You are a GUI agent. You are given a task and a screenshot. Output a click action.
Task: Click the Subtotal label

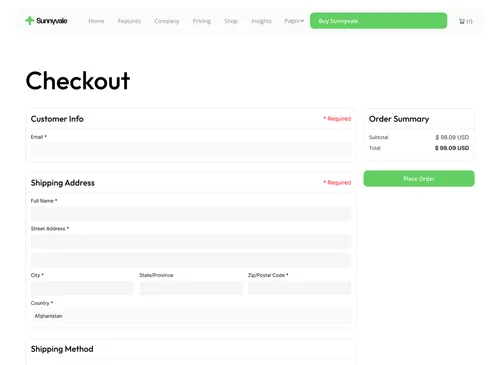pos(379,137)
